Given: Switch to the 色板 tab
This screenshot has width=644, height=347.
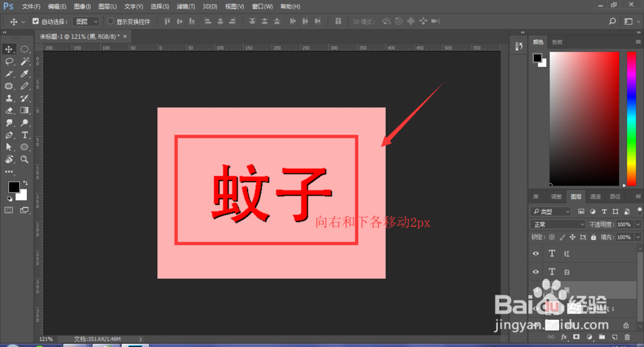Looking at the screenshot, I should point(557,42).
